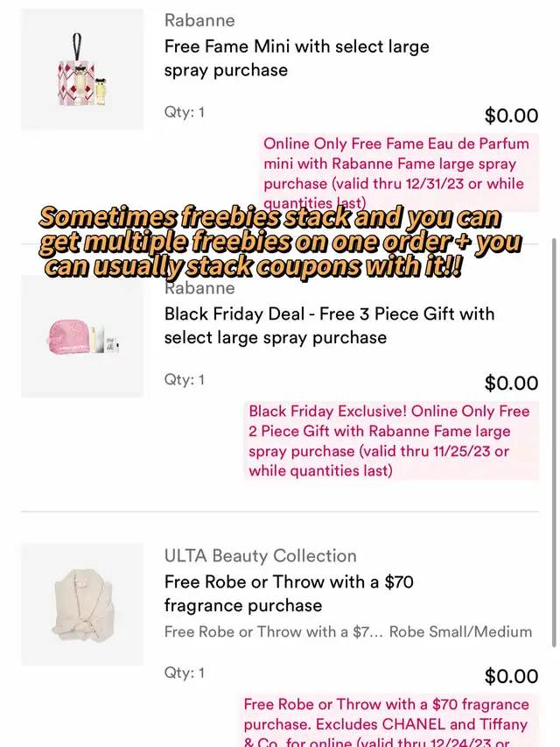This screenshot has width=560, height=747.
Task: Select the Rabanne brand label above the Black Friday Deal
Action: point(199,288)
